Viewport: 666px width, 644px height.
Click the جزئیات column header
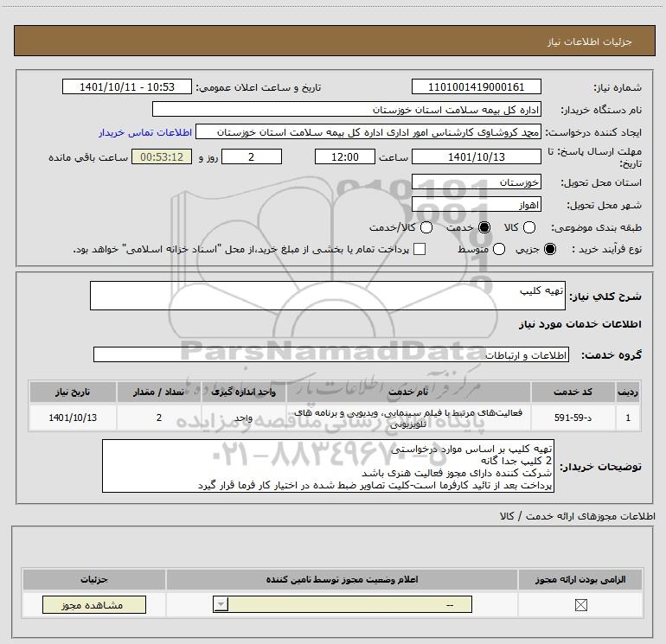point(94,579)
